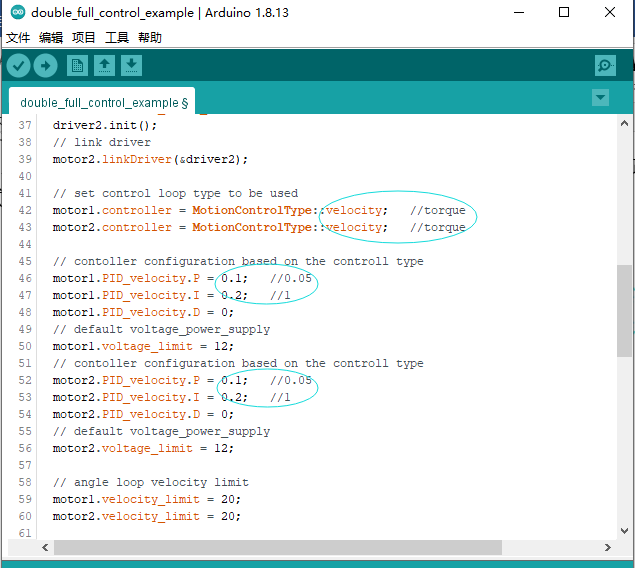Create a new sketch with the New icon

[x=77, y=66]
